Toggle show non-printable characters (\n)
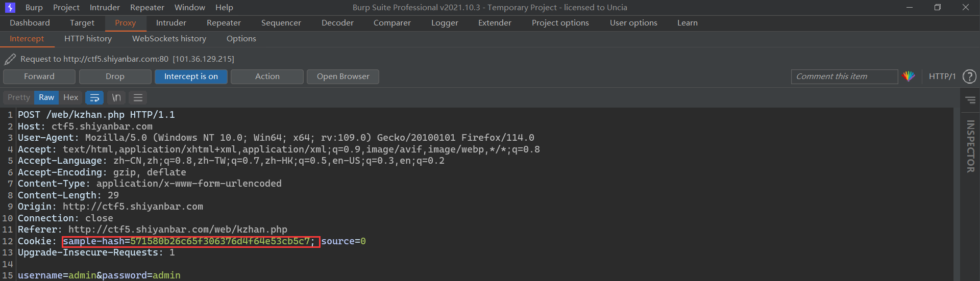Viewport: 980px width, 281px height. pos(116,97)
